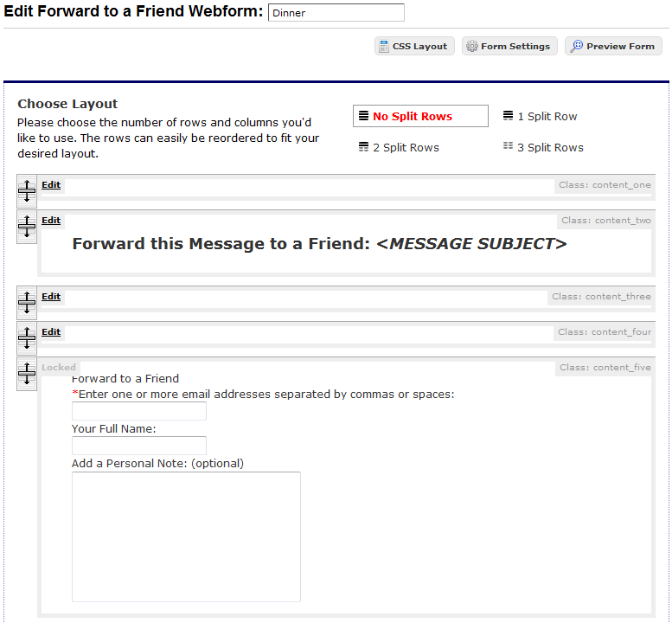The height and width of the screenshot is (623, 672).
Task: Click the move handle for content_four row
Action: [27, 337]
